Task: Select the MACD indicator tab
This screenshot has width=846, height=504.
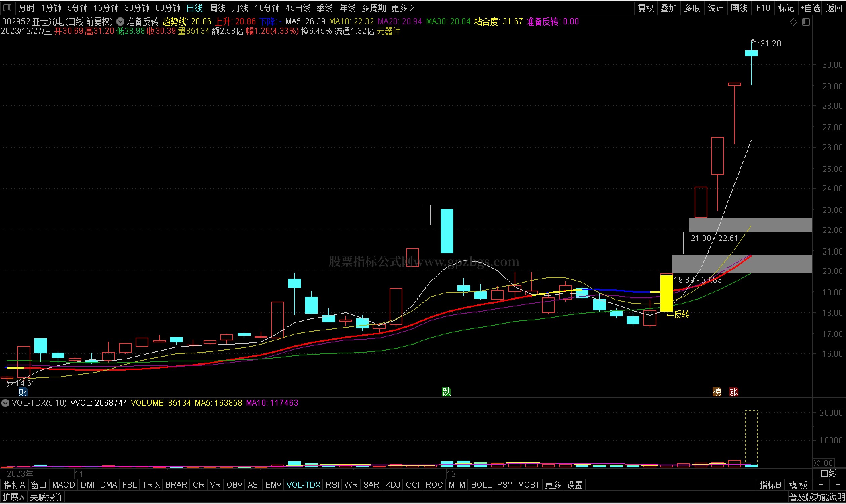Action: click(x=63, y=485)
